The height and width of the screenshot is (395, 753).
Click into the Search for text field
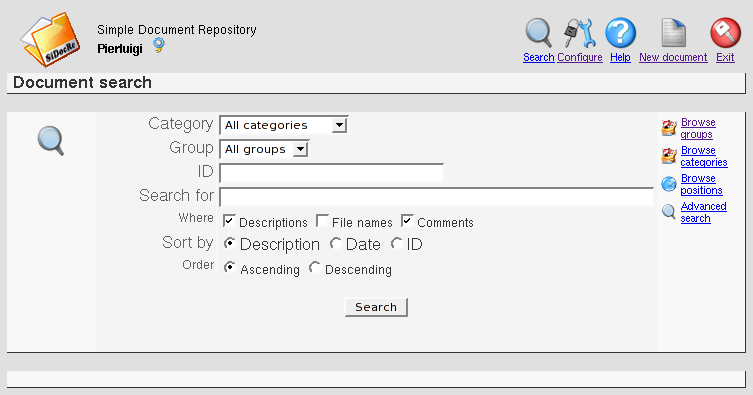tap(437, 197)
